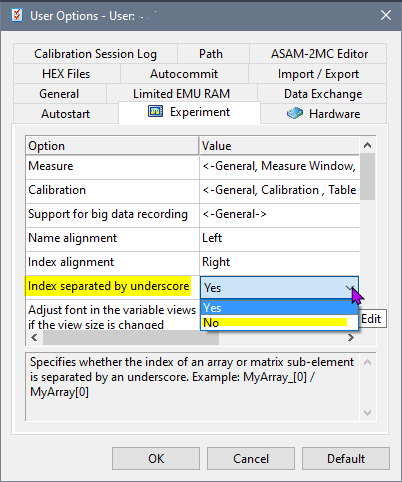Select the Index alignment option
Viewport: 402px width, 482px height.
(112, 262)
